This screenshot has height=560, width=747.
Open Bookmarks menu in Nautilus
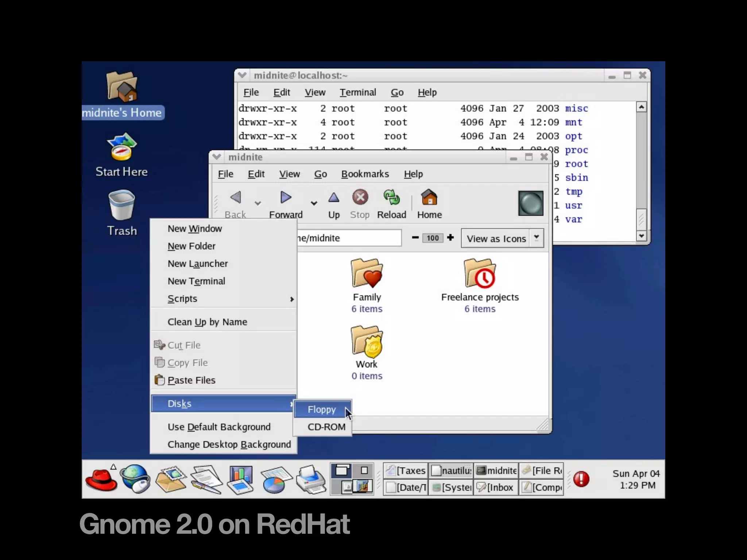(365, 174)
